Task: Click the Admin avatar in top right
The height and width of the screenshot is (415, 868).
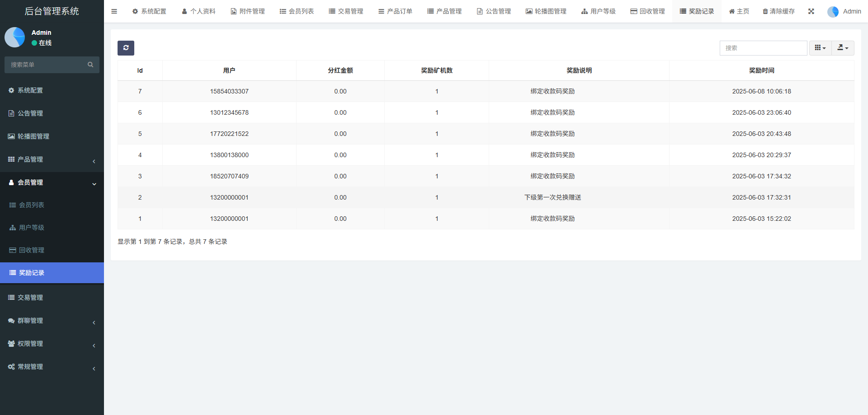Action: pyautogui.click(x=833, y=12)
